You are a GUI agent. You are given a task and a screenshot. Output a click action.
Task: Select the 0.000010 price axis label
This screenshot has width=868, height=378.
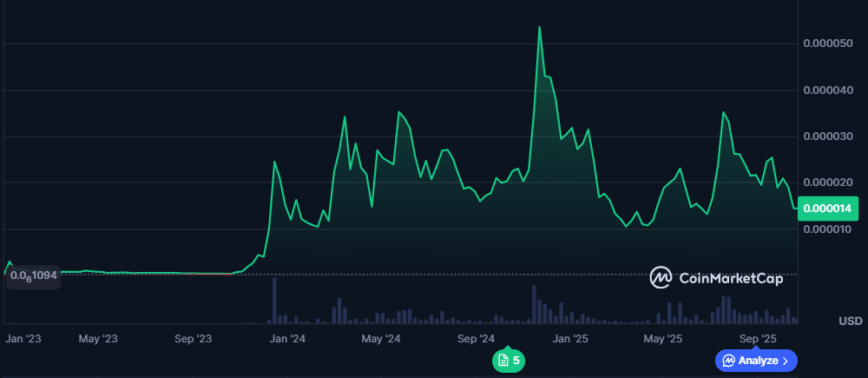tap(829, 229)
